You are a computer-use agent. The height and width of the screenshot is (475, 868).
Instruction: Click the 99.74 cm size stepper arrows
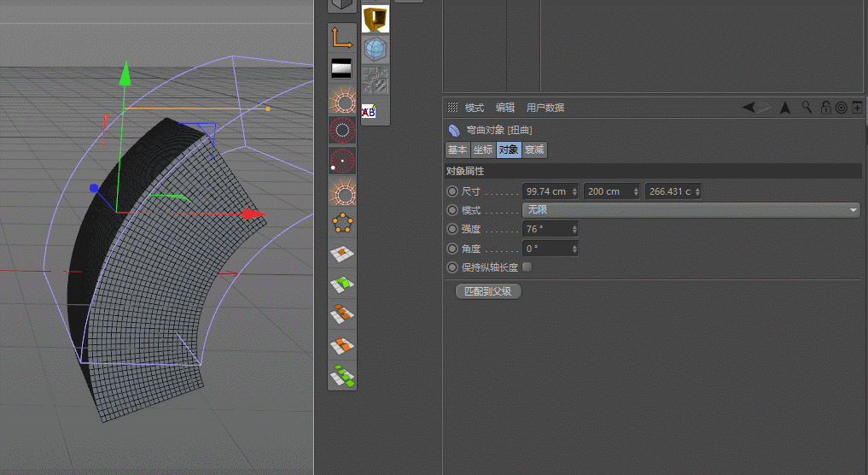[574, 191]
